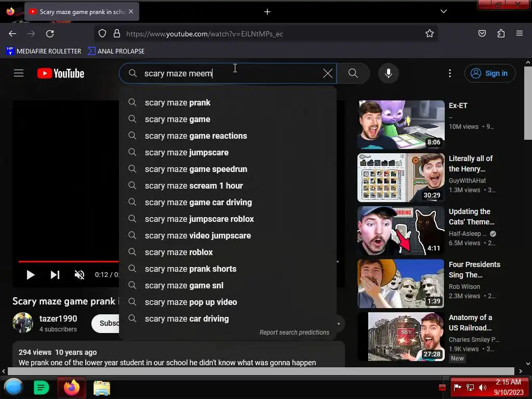Open tazer1990 channel avatar

(23, 323)
